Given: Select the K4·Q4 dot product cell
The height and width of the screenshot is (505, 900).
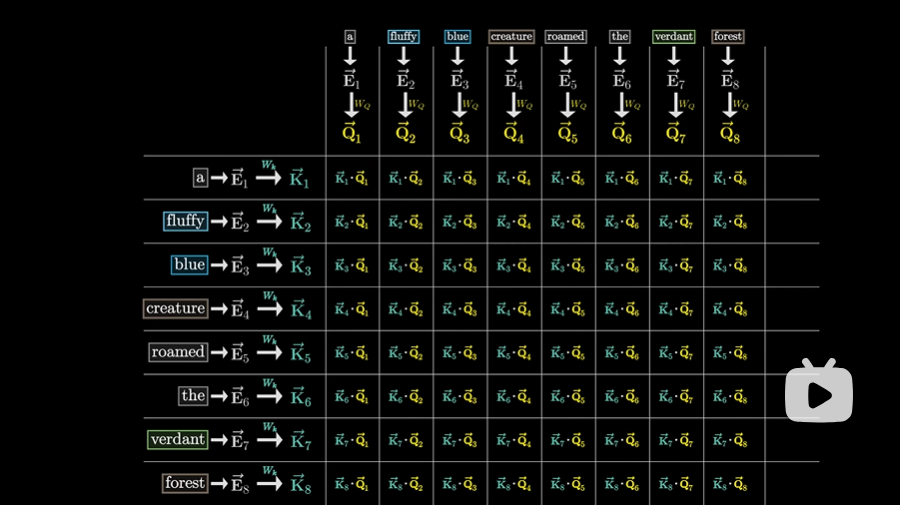Looking at the screenshot, I should [x=514, y=310].
